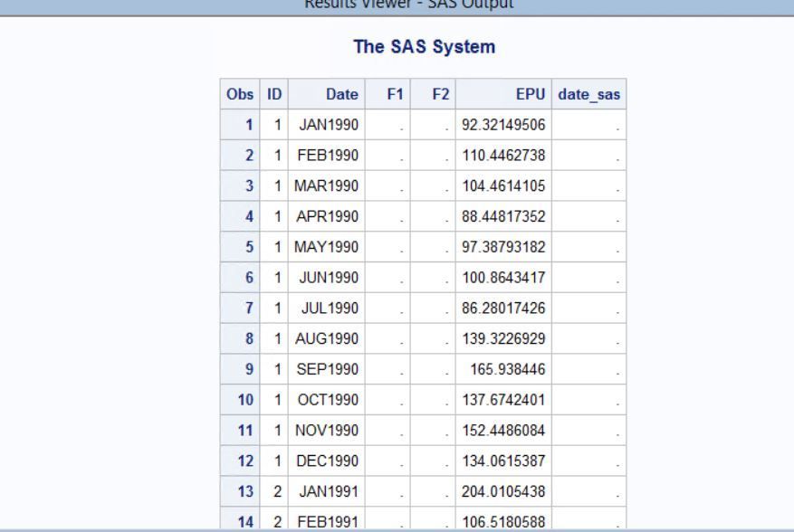
Task: Click the Results Viewer title bar
Action: click(x=397, y=5)
